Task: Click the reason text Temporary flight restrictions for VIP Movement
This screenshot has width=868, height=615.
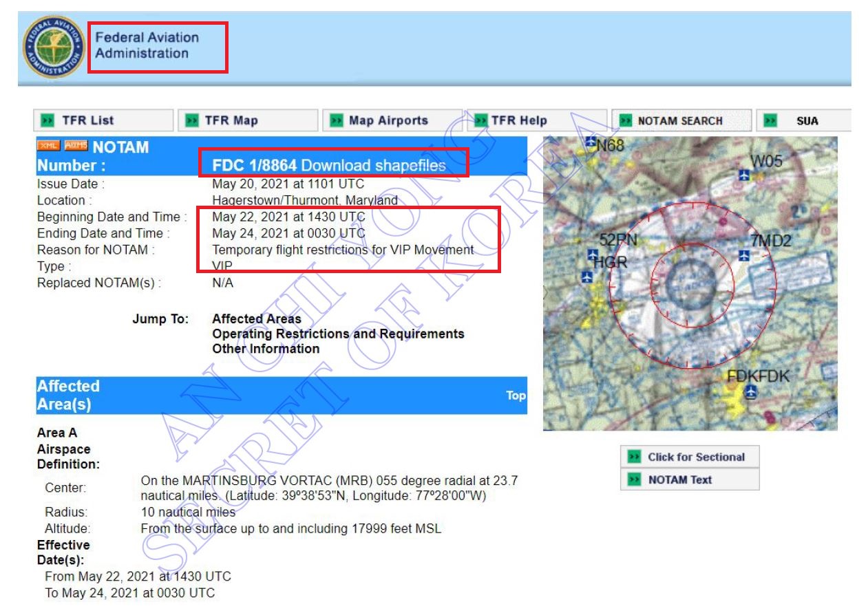Action: coord(343,250)
